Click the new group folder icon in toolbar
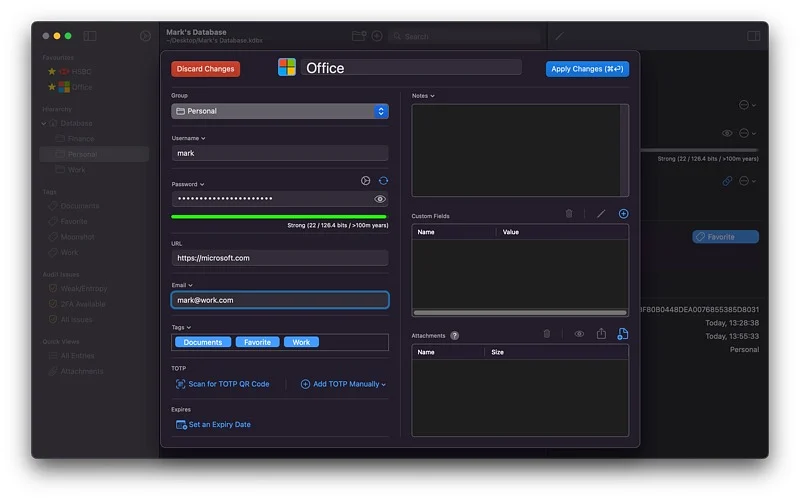 [x=359, y=36]
